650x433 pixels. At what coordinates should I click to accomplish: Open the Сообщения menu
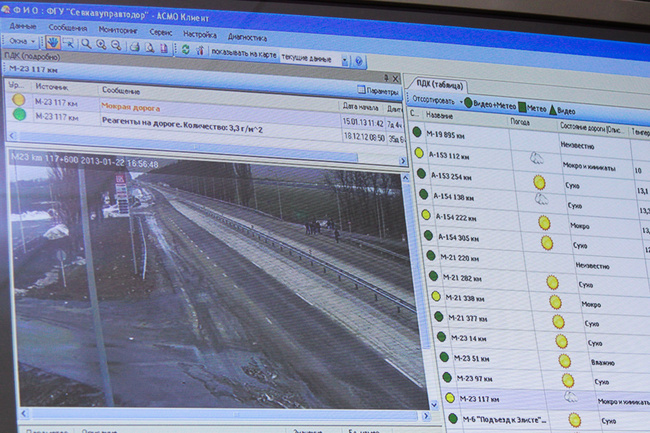coord(68,28)
